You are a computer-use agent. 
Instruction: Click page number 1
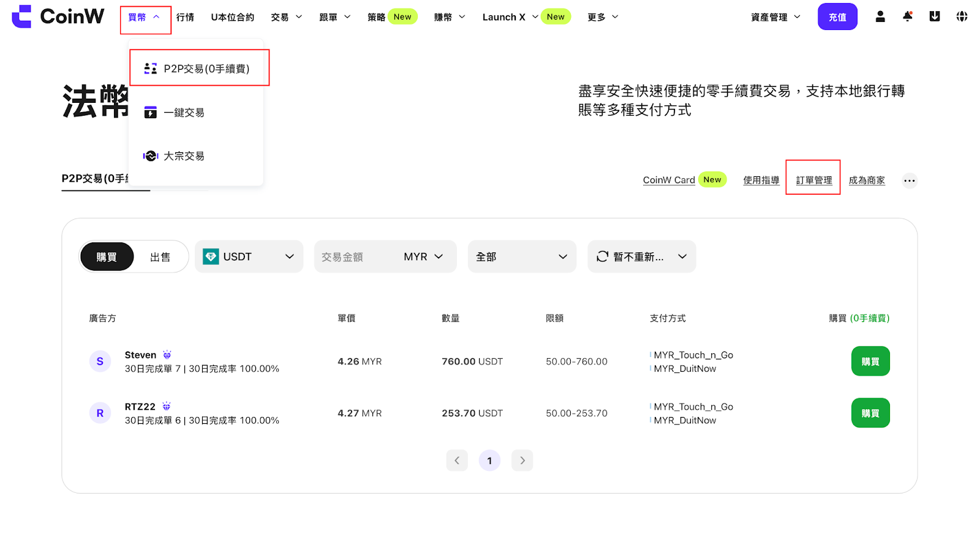tap(489, 460)
